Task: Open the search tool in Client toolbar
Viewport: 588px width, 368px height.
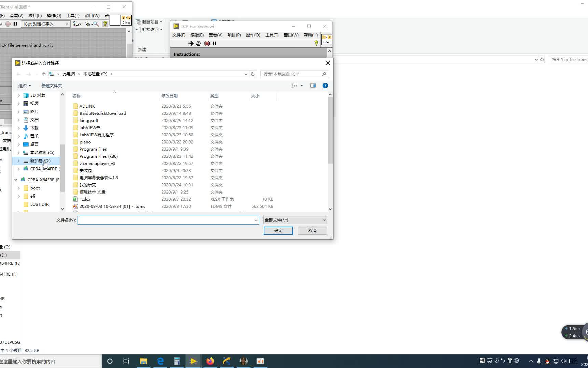Action: [96, 24]
